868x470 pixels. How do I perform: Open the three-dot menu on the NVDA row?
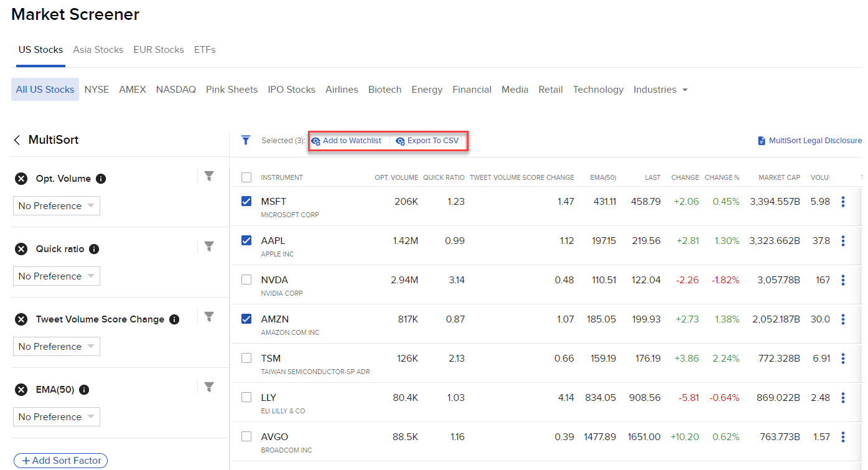coord(843,280)
